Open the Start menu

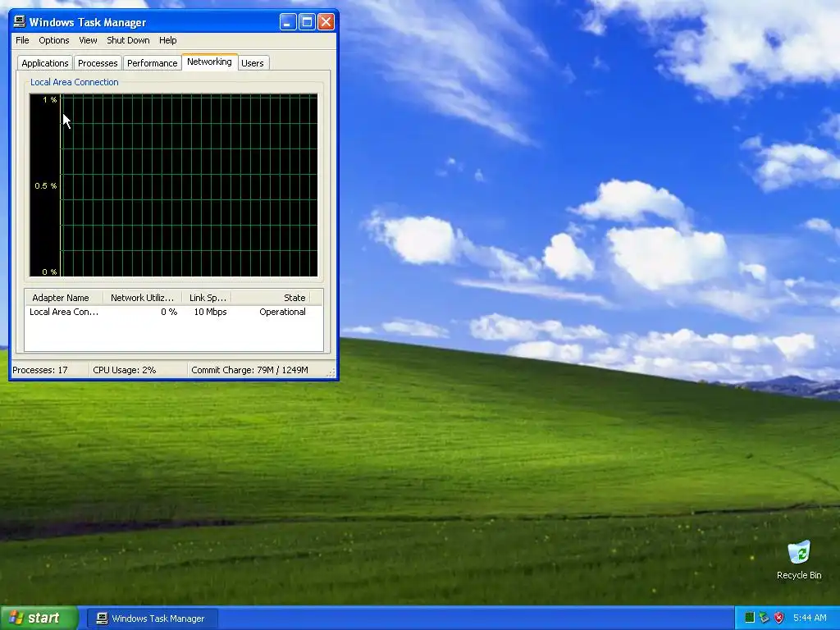[x=39, y=618]
